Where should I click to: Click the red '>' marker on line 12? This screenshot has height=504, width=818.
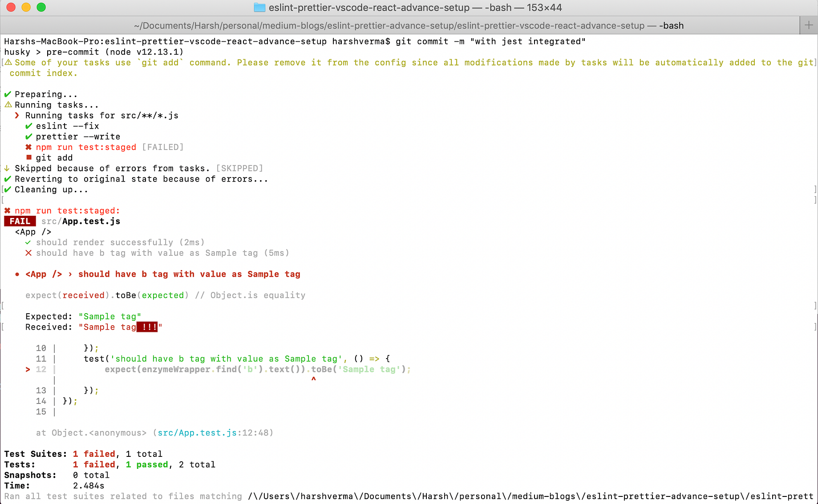pos(28,370)
